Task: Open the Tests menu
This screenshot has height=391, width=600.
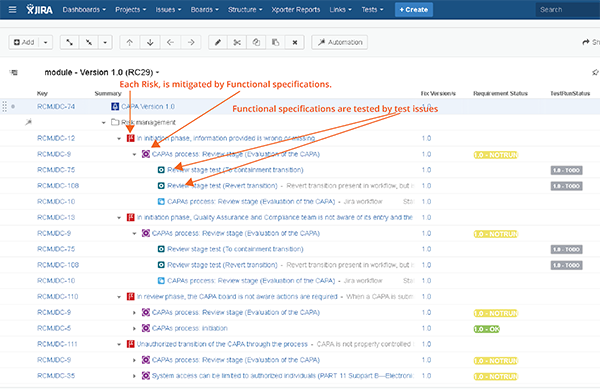Action: coord(372,10)
